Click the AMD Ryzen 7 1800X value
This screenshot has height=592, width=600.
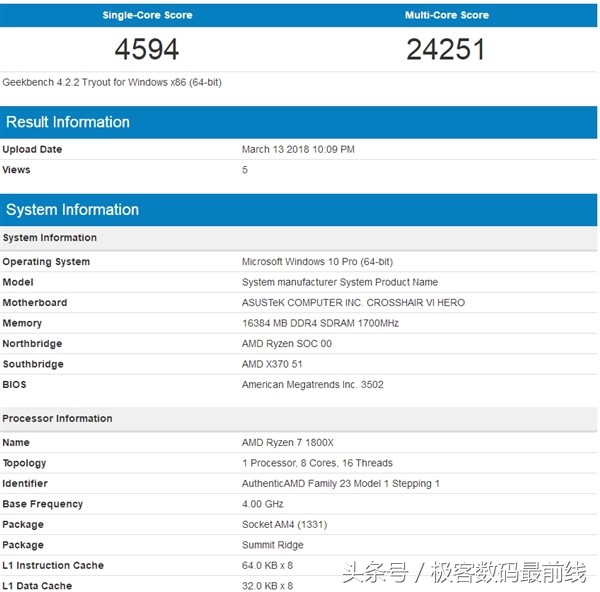tap(288, 443)
